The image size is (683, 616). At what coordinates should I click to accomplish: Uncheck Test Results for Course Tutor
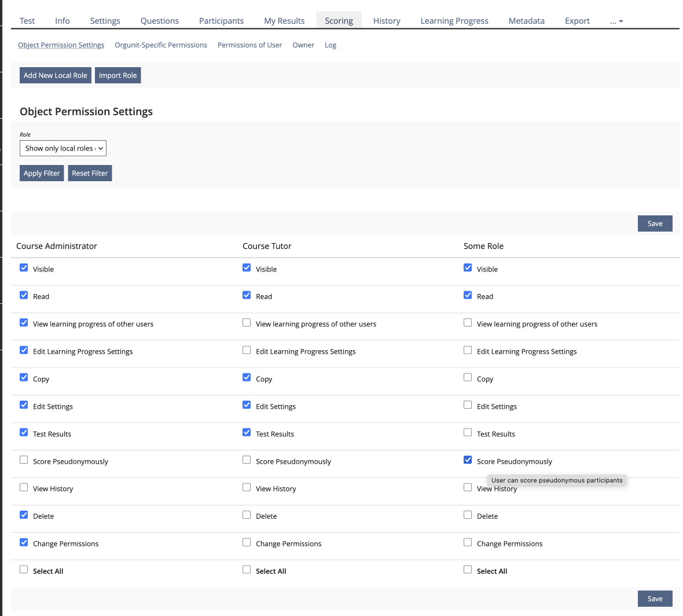click(246, 432)
